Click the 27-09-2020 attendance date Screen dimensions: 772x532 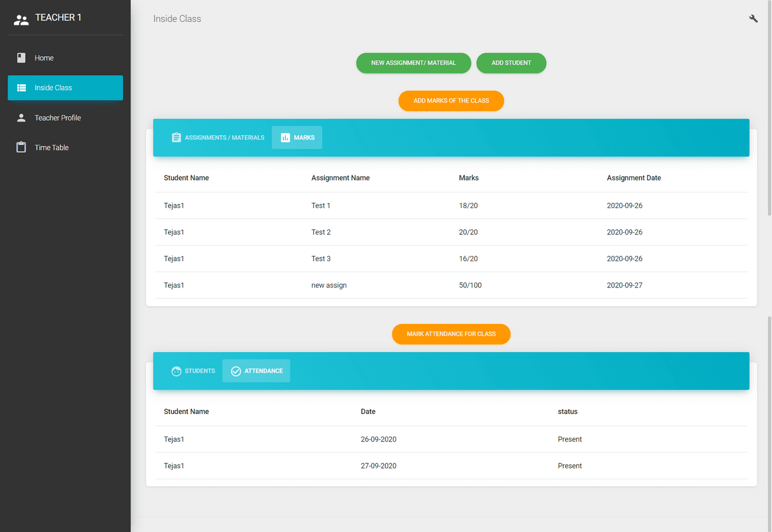click(x=378, y=466)
